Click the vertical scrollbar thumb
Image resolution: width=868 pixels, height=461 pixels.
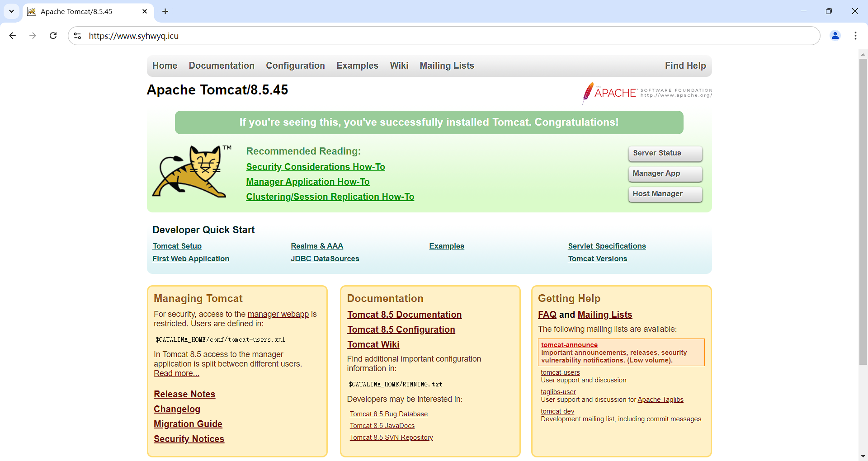[x=863, y=212]
